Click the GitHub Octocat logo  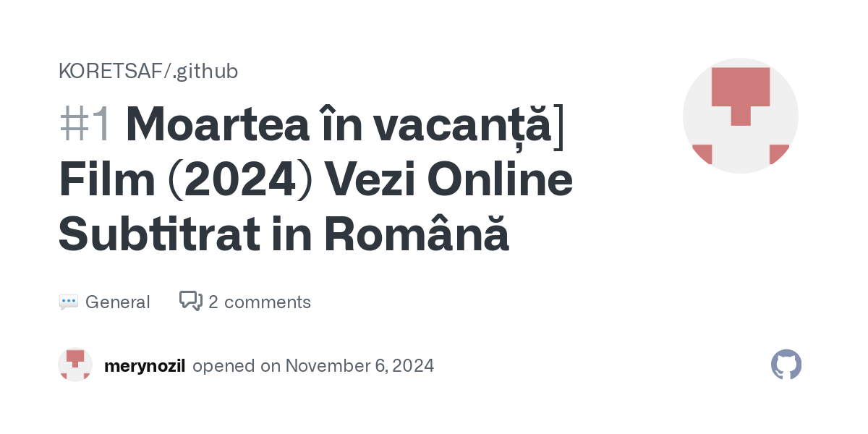pos(786,365)
